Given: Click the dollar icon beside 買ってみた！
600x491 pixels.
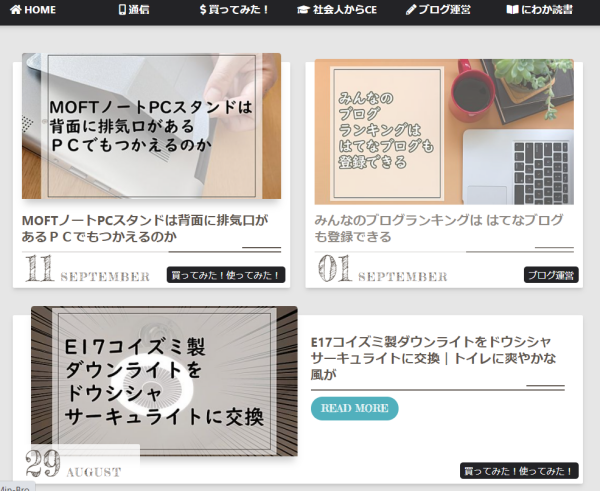Looking at the screenshot, I should 203,10.
